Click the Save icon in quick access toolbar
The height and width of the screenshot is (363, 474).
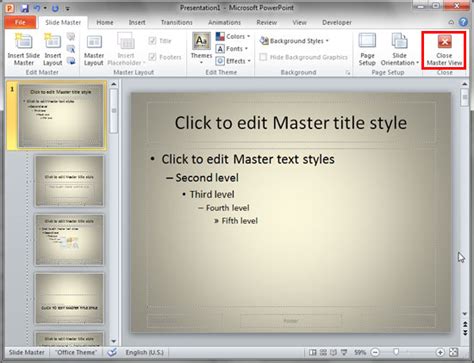[25, 8]
